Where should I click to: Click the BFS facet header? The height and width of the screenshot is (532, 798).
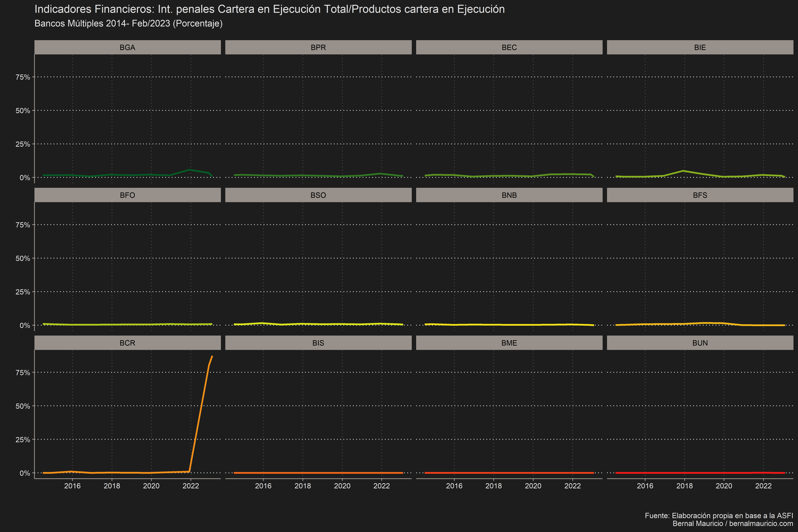point(700,195)
